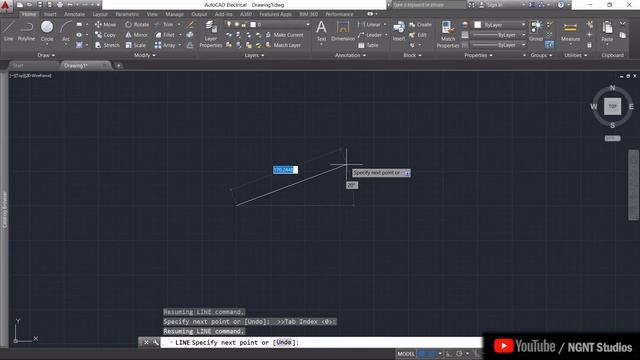This screenshot has height=360, width=640.
Task: Choose the Mirror tool
Action: click(x=137, y=35)
